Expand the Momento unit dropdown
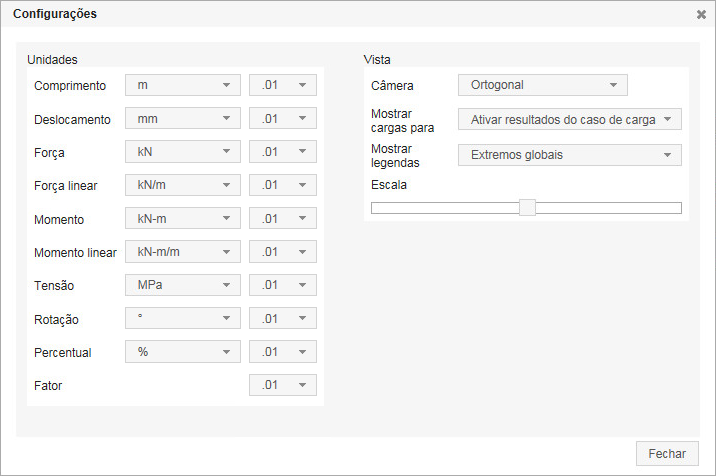716x476 pixels. click(x=183, y=219)
